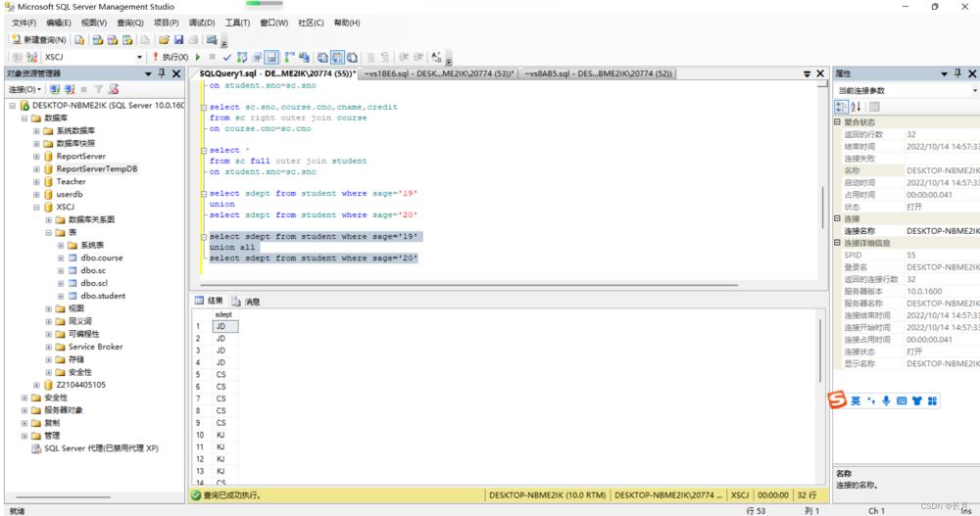980x516 pixels.
Task: Click the 新建查询(N) button
Action: 39,40
